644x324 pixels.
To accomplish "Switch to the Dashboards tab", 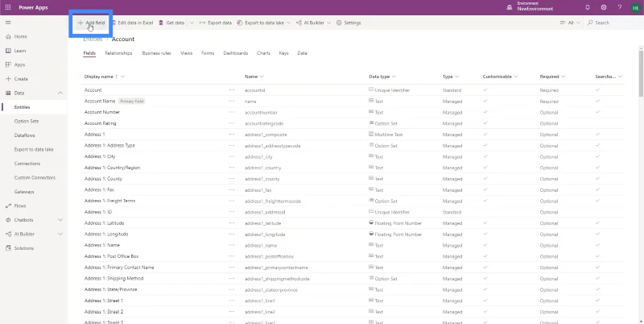I will click(x=235, y=53).
